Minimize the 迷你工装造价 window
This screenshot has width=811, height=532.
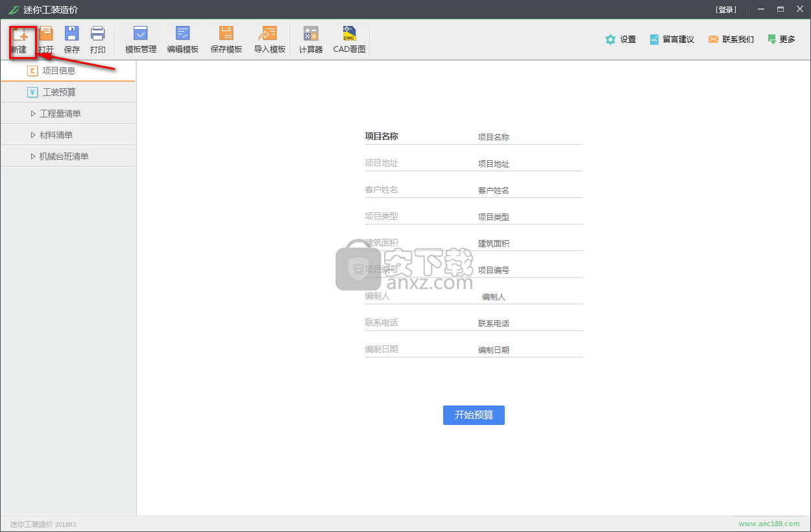tap(760, 9)
